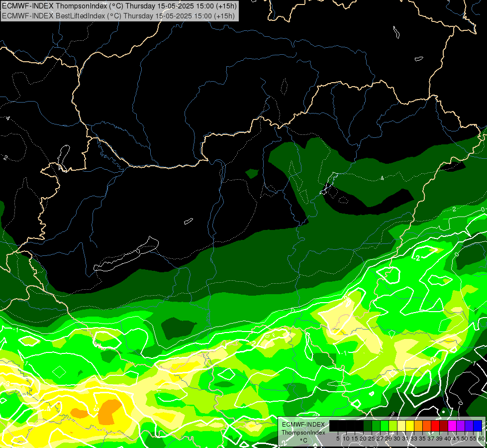Click the legend tick value 33
The width and height of the screenshot is (487, 448).
tap(414, 439)
